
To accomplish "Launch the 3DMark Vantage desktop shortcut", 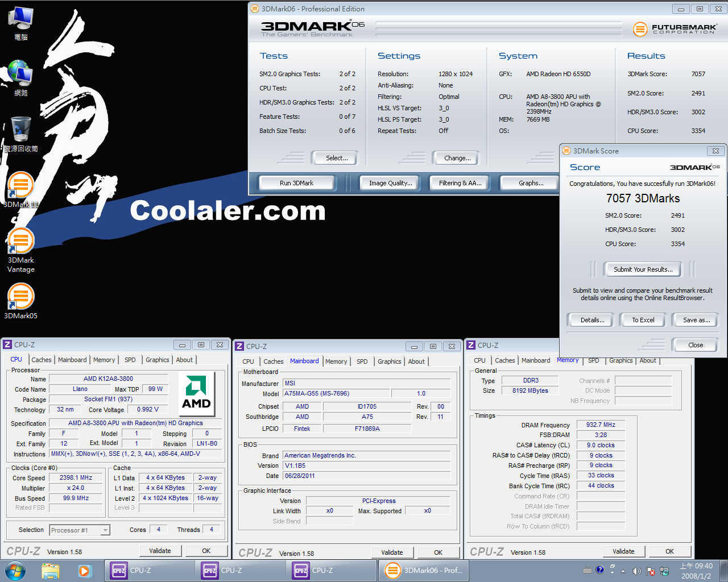I will (x=21, y=250).
